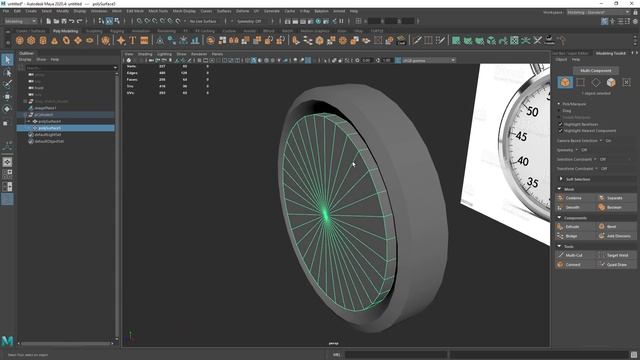Select the Scale tool in the toolbox

click(x=6, y=123)
